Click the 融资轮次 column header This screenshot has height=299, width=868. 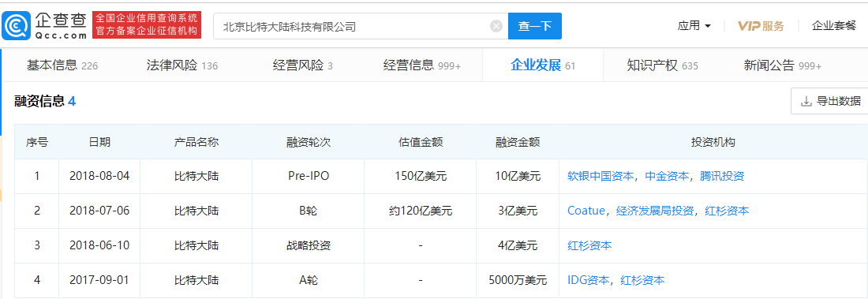(x=309, y=142)
